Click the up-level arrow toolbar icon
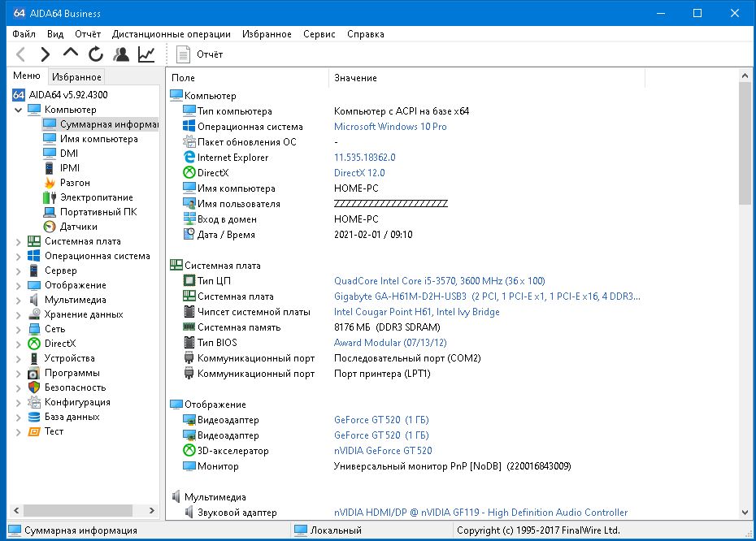Image resolution: width=756 pixels, height=541 pixels. (x=71, y=53)
